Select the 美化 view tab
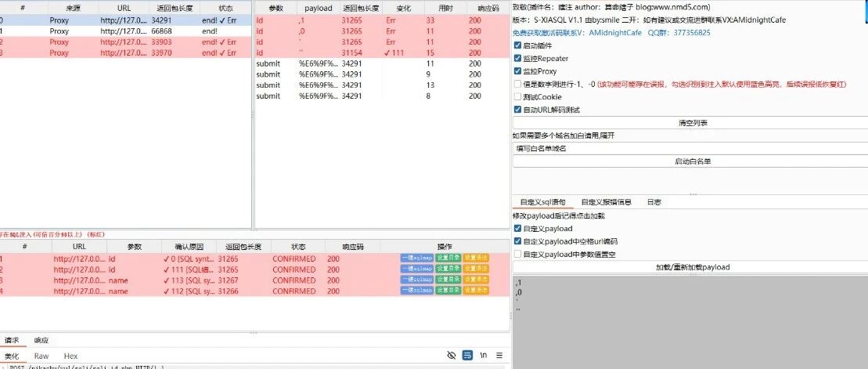 pos(12,356)
